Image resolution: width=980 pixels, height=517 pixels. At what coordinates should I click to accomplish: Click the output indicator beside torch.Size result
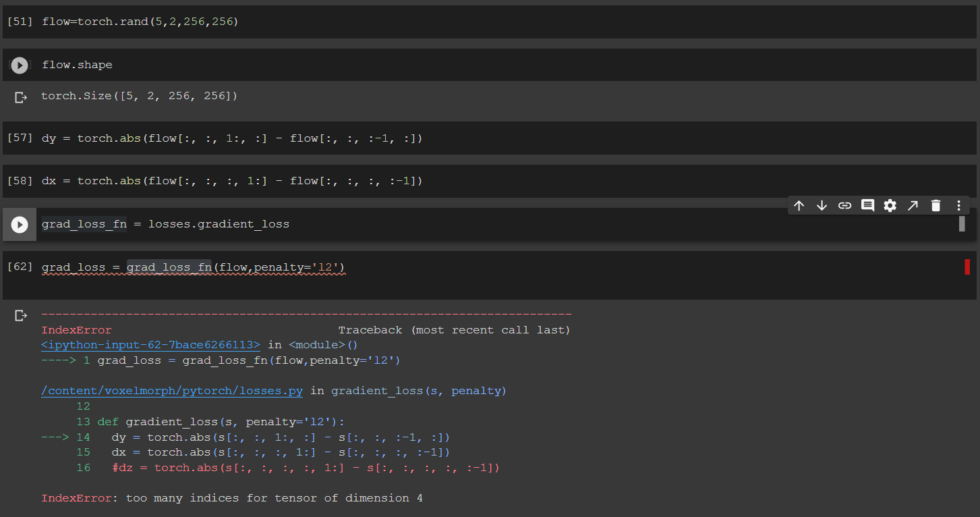(20, 95)
